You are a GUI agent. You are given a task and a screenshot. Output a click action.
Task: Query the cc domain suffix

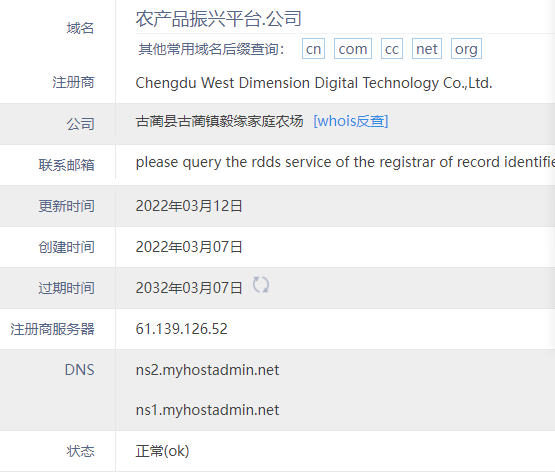pos(392,49)
